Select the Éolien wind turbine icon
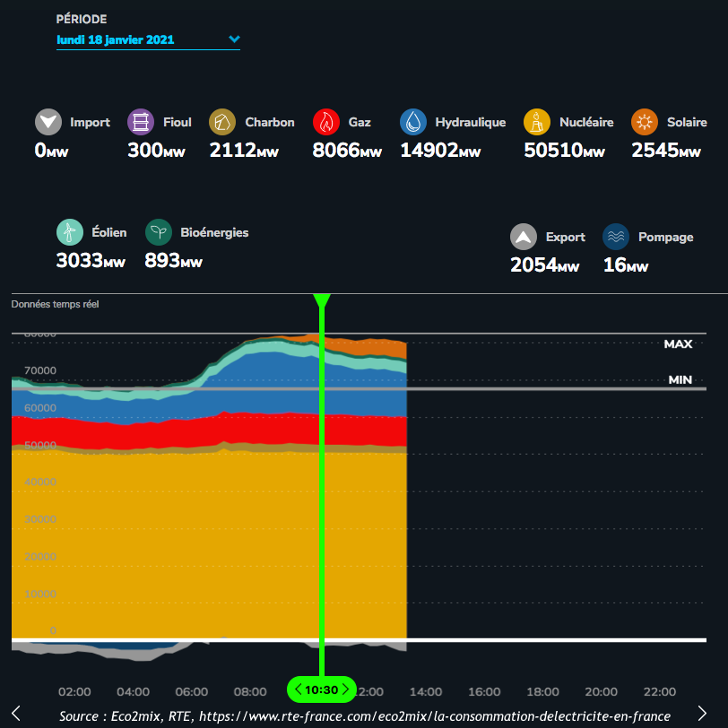The width and height of the screenshot is (728, 728). (70, 232)
